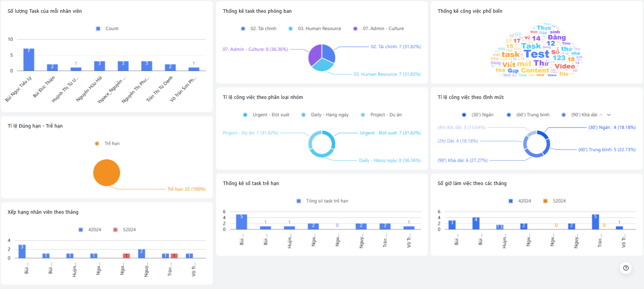The height and width of the screenshot is (289, 644).
Task: Select the working hours bar labeled 5
Action: point(596,222)
